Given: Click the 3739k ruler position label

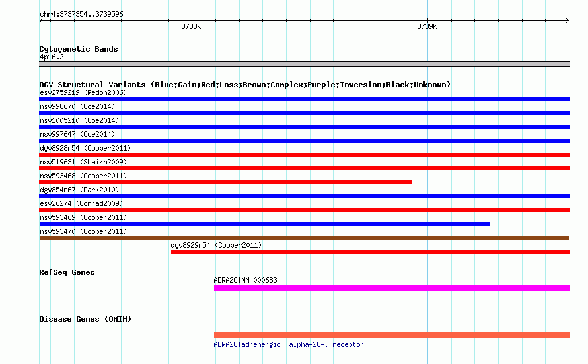Looking at the screenshot, I should pyautogui.click(x=427, y=26).
